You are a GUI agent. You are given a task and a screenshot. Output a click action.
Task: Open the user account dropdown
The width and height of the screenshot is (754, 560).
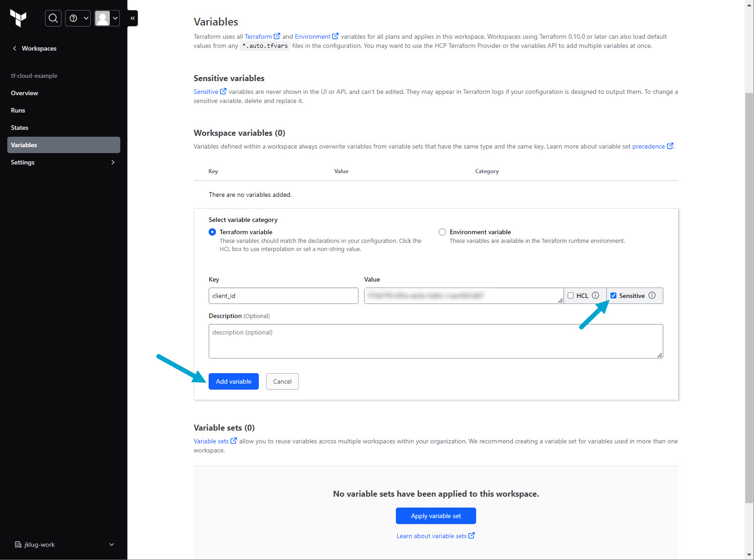coord(107,18)
